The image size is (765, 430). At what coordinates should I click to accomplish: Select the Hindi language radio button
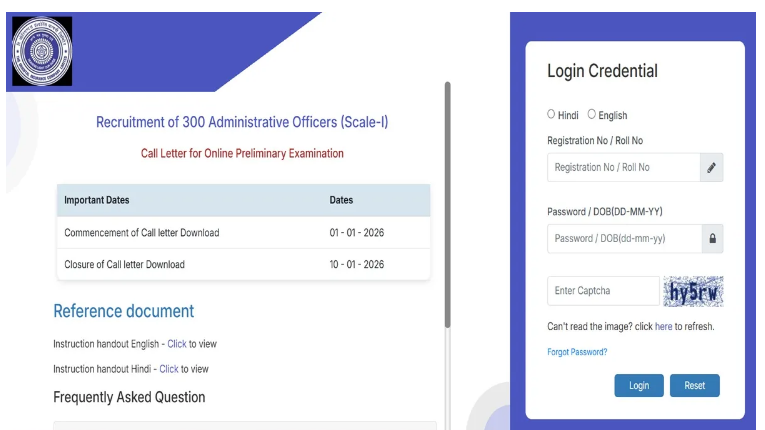coord(551,115)
